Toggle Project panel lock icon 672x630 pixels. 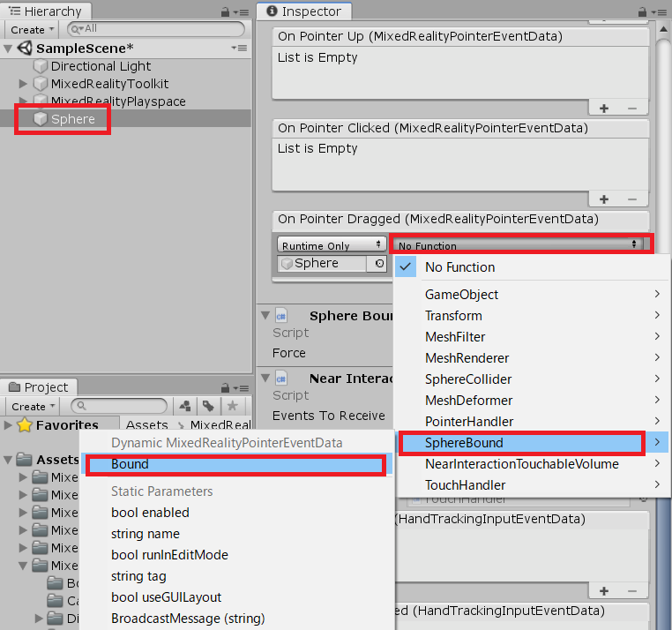pos(225,388)
